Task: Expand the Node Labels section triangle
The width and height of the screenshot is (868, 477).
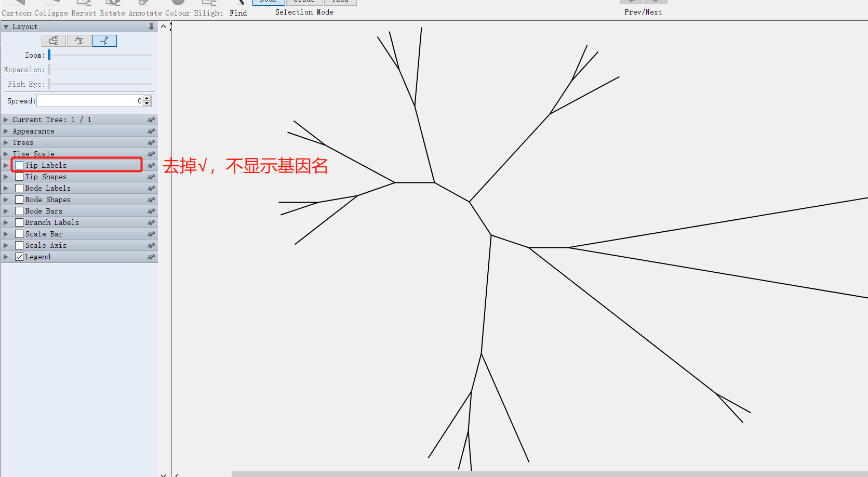Action: (6, 188)
